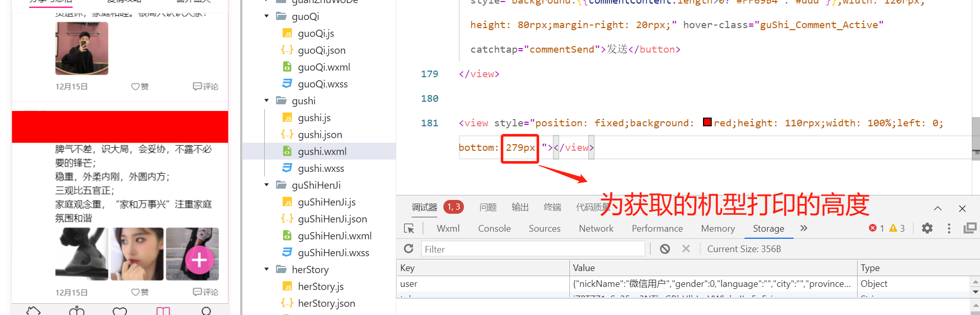The width and height of the screenshot is (980, 315).
Task: Activate the element inspector picker icon
Action: coord(409,229)
